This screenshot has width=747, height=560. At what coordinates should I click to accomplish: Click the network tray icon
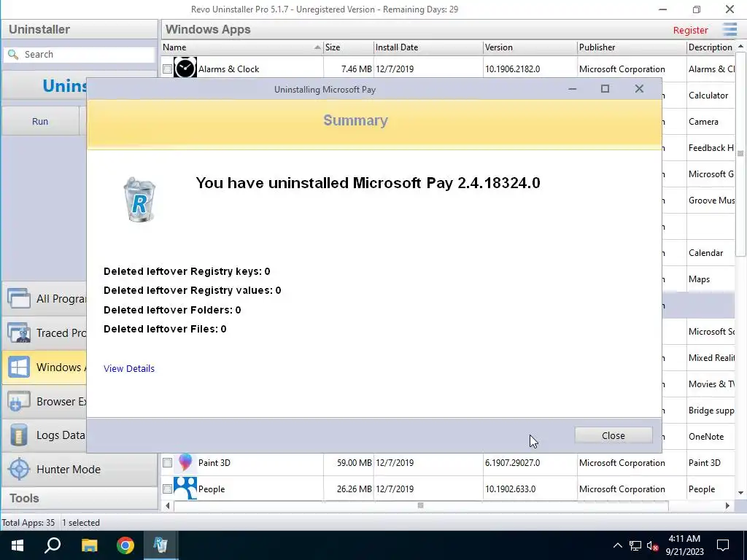click(x=635, y=545)
